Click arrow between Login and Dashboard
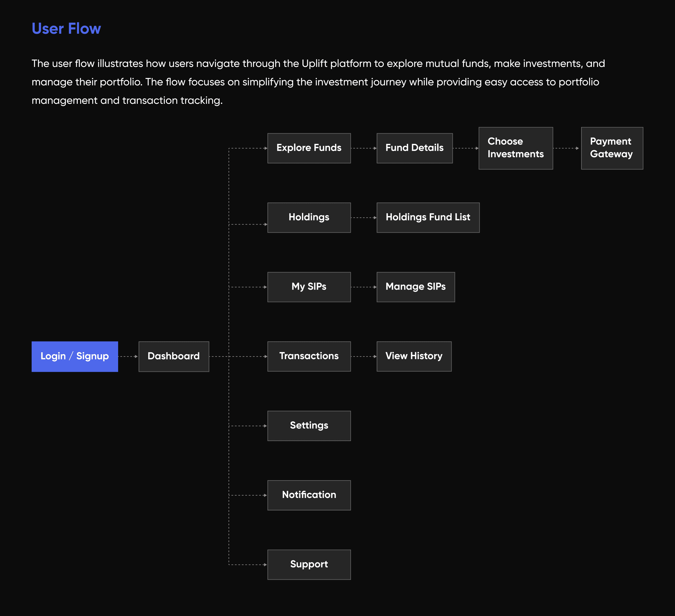Viewport: 675px width, 616px height. click(128, 357)
